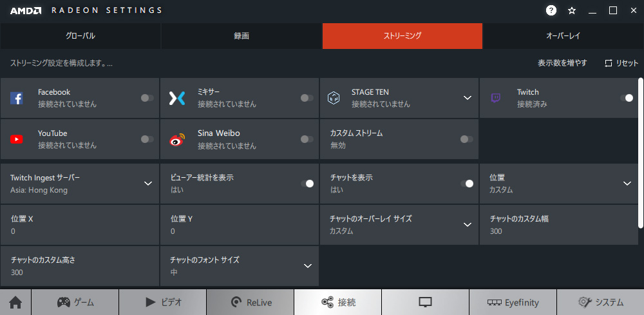The height and width of the screenshot is (315, 644).
Task: Click the ストリーミング設定を構成します description text
Action: [61, 63]
